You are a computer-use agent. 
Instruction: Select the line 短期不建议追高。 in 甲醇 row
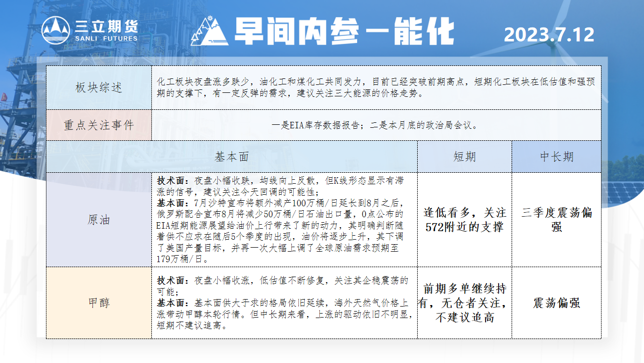pyautogui.click(x=193, y=326)
